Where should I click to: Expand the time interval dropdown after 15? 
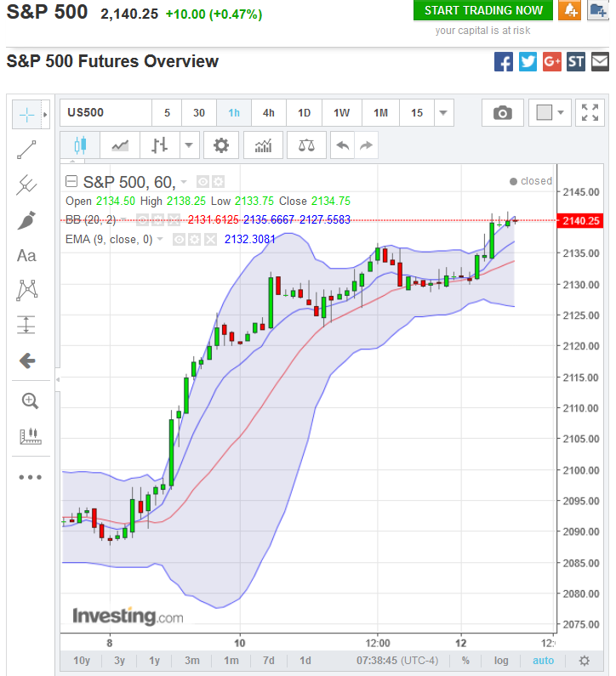click(x=443, y=113)
